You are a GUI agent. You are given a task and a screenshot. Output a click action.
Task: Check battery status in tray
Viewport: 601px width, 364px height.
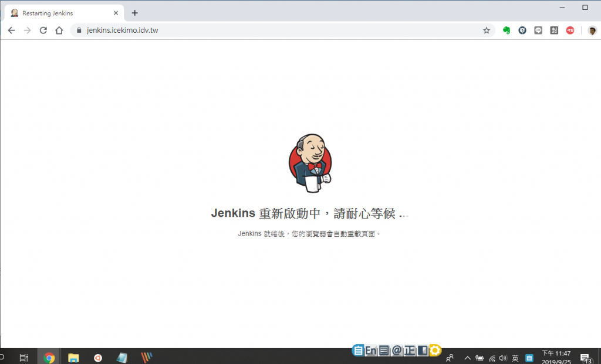tap(480, 358)
